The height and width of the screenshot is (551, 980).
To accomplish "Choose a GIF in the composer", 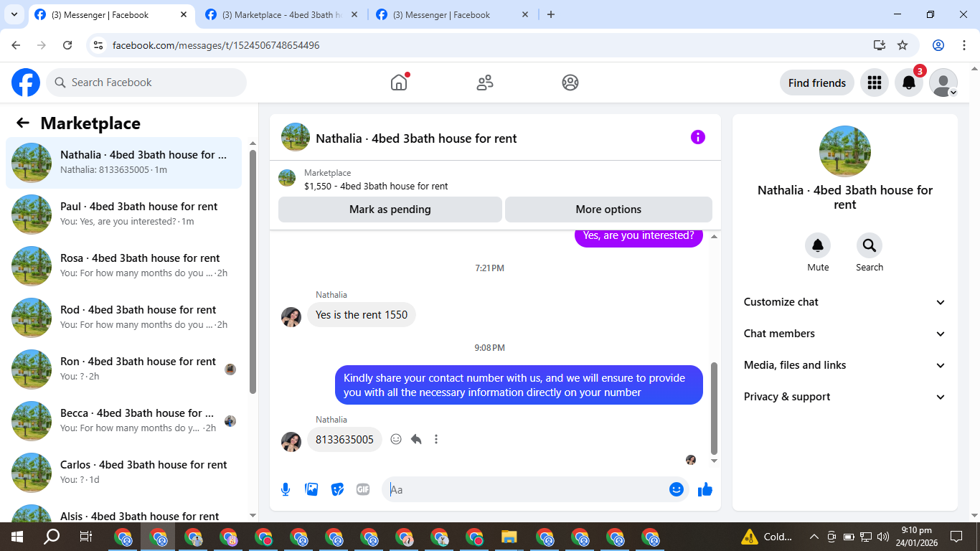I will (363, 489).
